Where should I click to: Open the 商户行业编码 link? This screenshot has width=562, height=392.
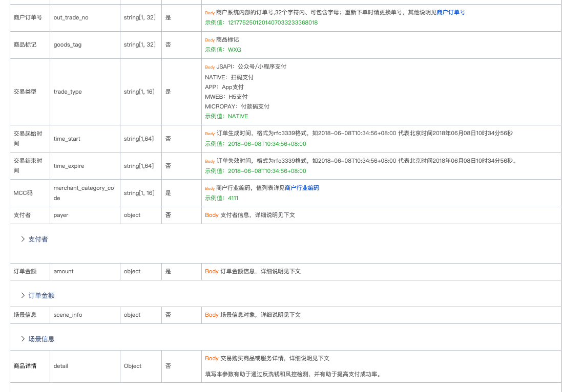302,188
